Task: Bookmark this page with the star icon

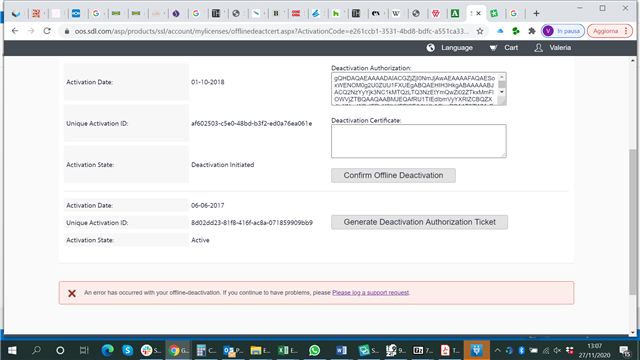Action: pos(480,31)
